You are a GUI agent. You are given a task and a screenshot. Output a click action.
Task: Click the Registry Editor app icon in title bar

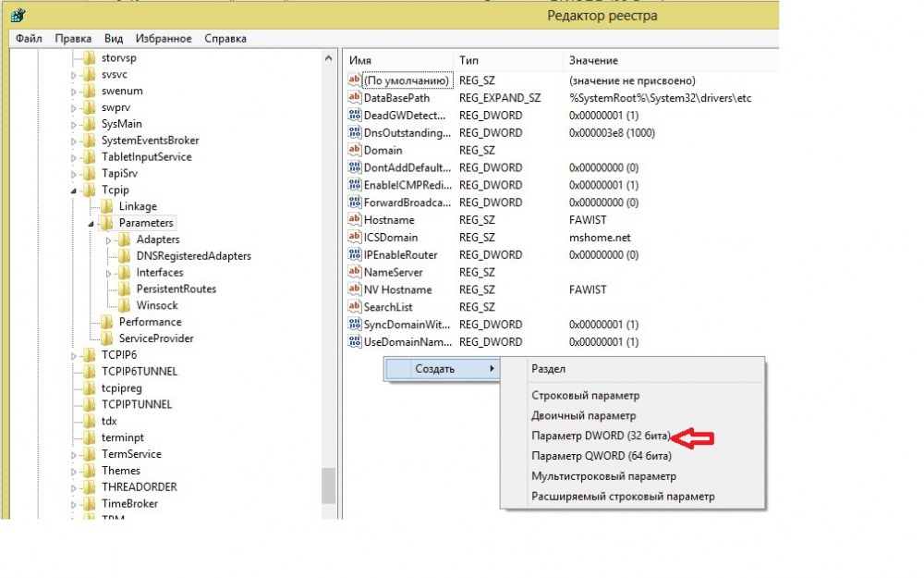point(18,15)
